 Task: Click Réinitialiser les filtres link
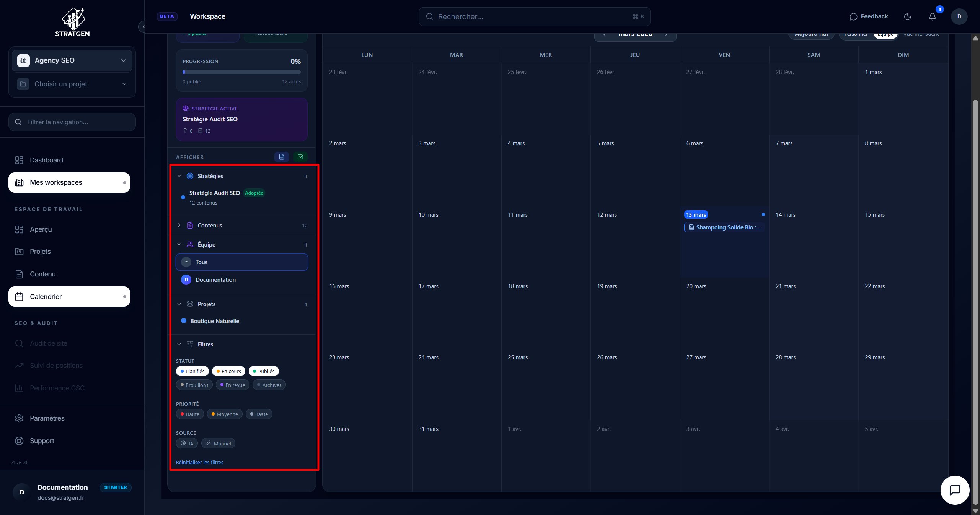[x=199, y=462]
